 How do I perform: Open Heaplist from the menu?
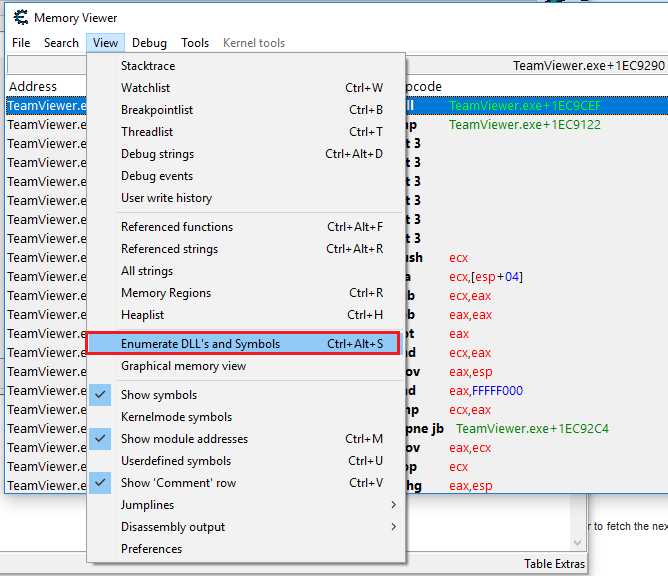246,315
